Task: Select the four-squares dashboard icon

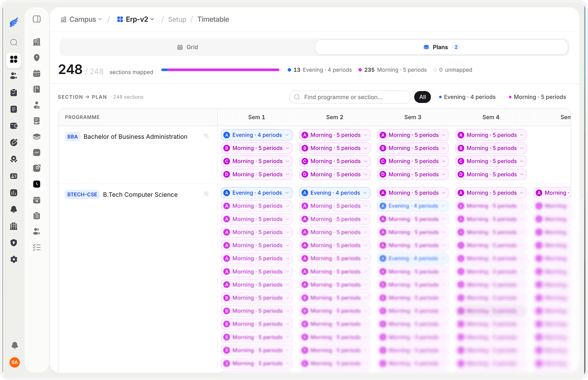Action: [x=14, y=59]
